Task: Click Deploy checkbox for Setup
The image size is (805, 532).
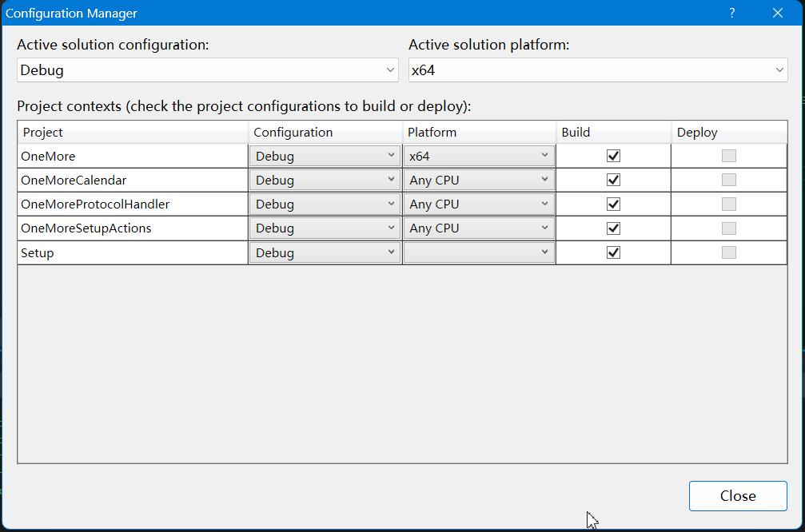Action: click(x=729, y=252)
